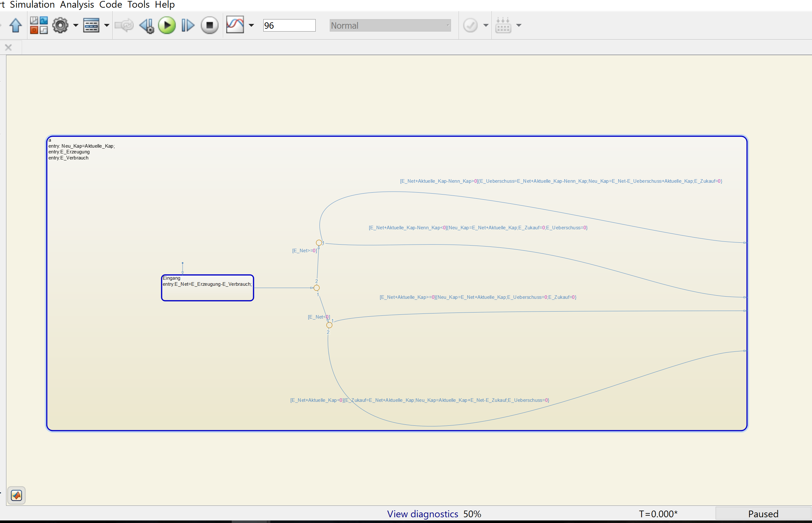Screen dimensions: 812x523
Task: Open the Analysis menu
Action: click(x=77, y=5)
